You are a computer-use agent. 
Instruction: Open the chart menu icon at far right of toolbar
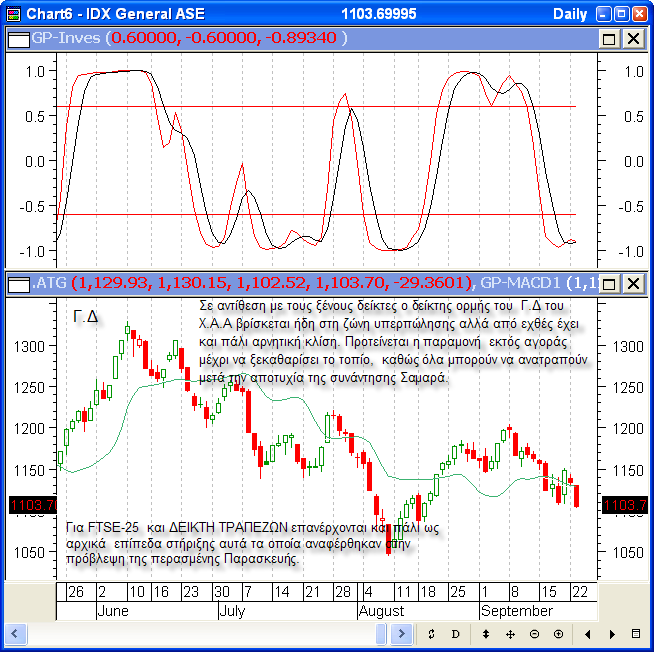(637, 634)
